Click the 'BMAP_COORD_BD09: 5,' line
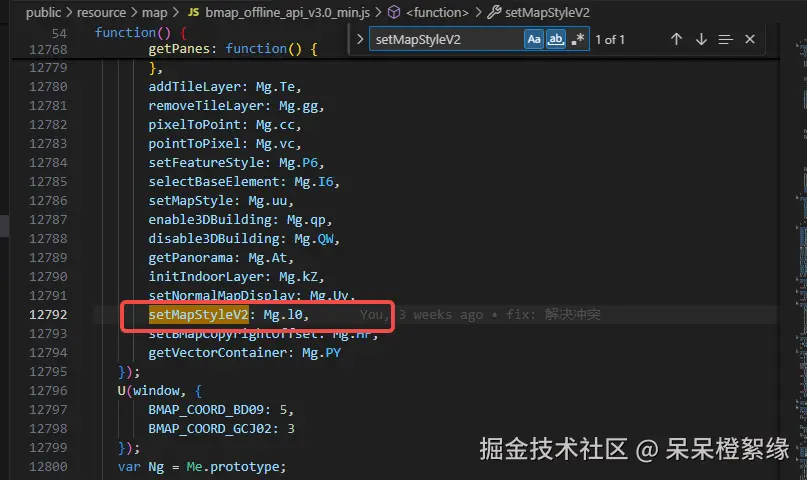This screenshot has height=480, width=807. point(221,410)
